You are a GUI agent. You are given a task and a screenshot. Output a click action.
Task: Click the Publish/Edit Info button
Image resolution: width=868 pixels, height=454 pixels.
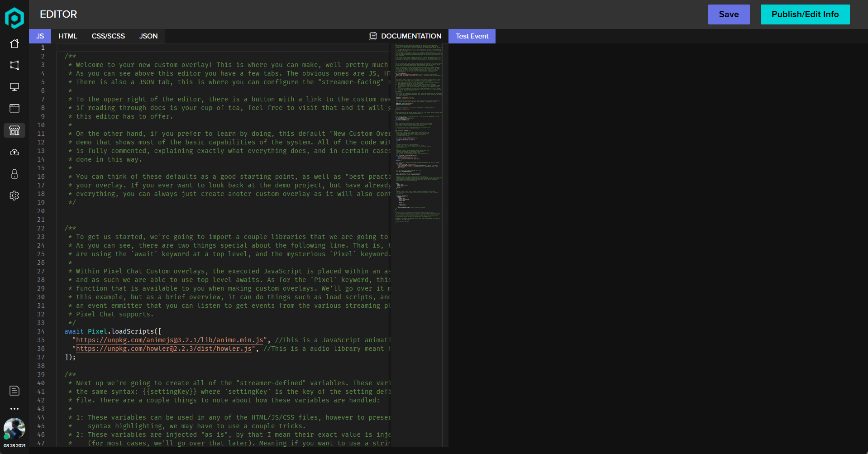(x=805, y=14)
